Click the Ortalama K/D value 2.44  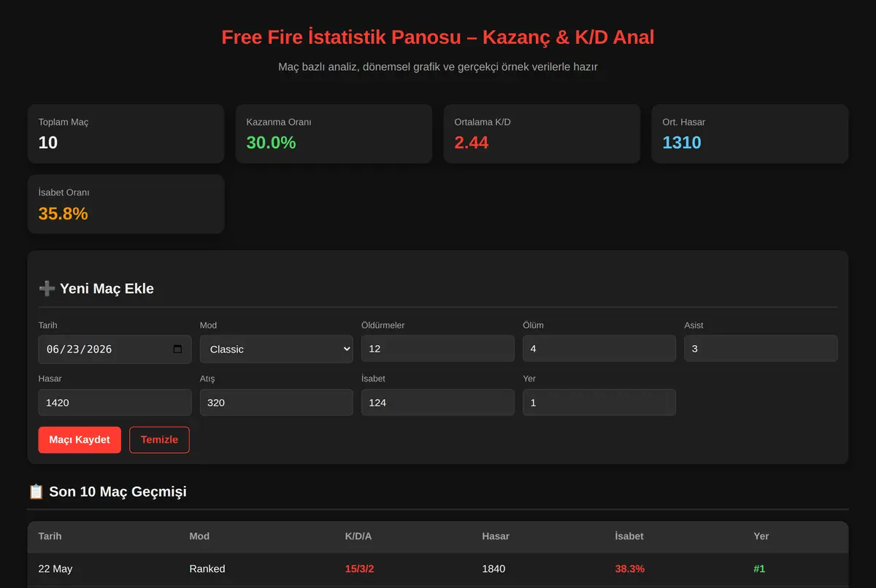pos(472,143)
